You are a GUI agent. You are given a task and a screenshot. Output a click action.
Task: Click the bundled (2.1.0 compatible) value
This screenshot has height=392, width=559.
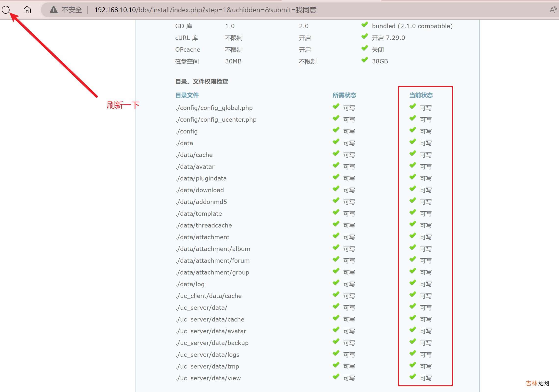coord(412,26)
